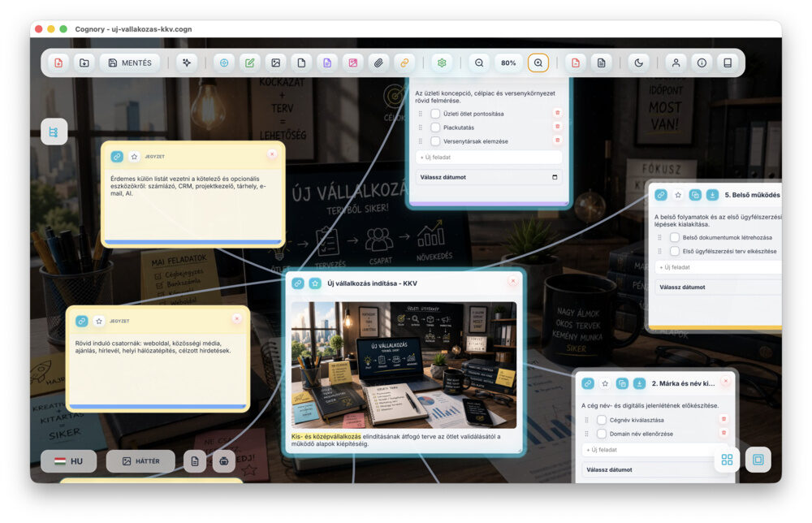Add an image node from toolbar
Viewport: 812px width, 523px height.
point(275,63)
